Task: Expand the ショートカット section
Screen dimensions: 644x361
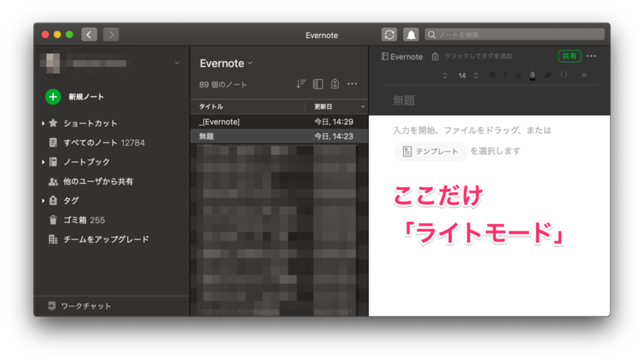Action: click(x=43, y=123)
